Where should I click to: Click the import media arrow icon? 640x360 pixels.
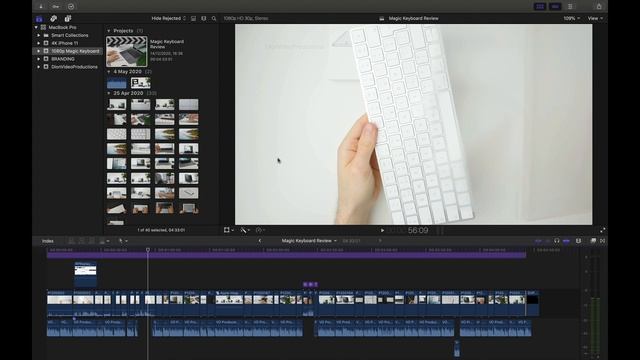point(41,7)
